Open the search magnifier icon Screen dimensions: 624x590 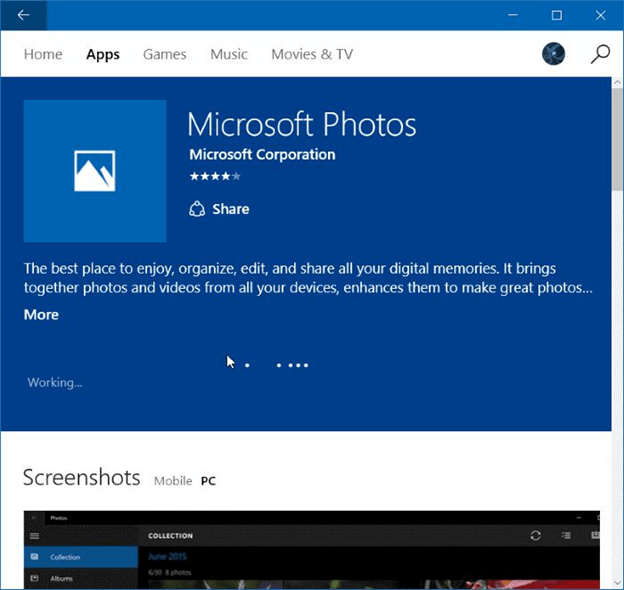pyautogui.click(x=600, y=54)
